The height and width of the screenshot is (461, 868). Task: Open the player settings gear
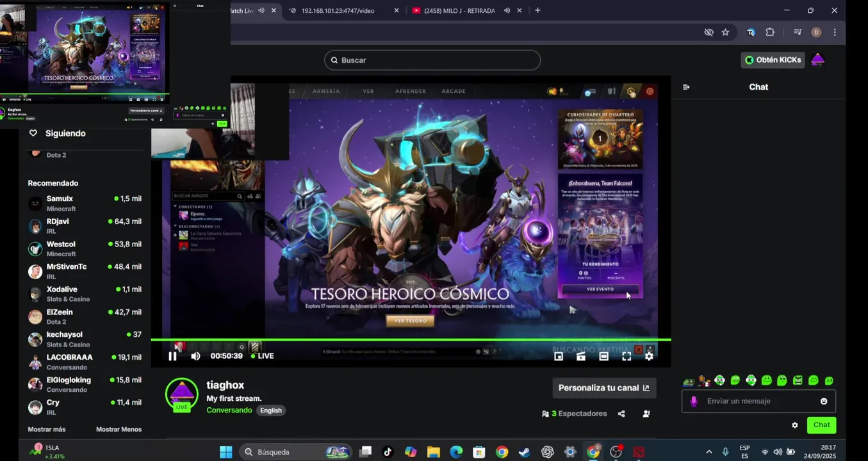pos(649,357)
